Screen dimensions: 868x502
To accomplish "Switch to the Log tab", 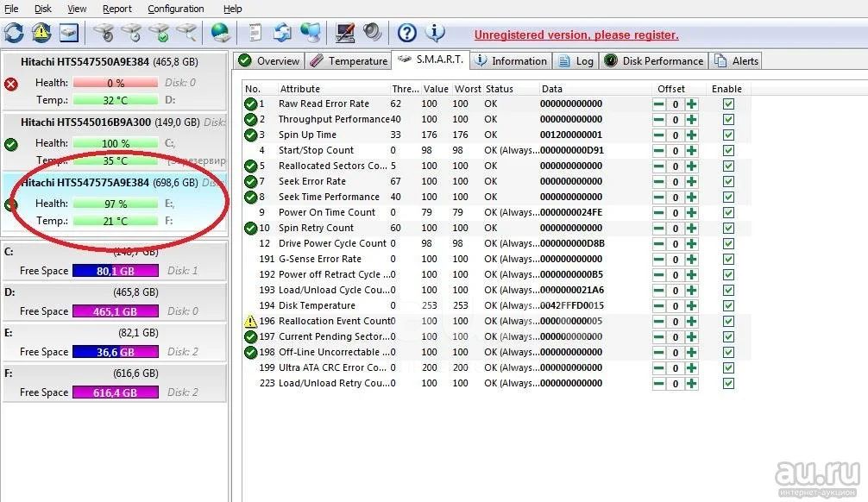I will tap(576, 61).
